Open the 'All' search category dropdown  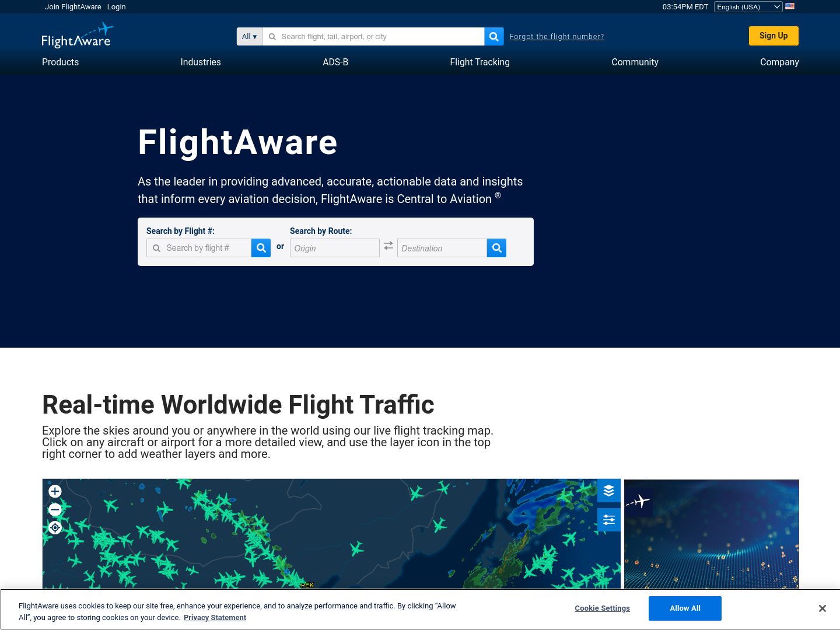click(250, 36)
